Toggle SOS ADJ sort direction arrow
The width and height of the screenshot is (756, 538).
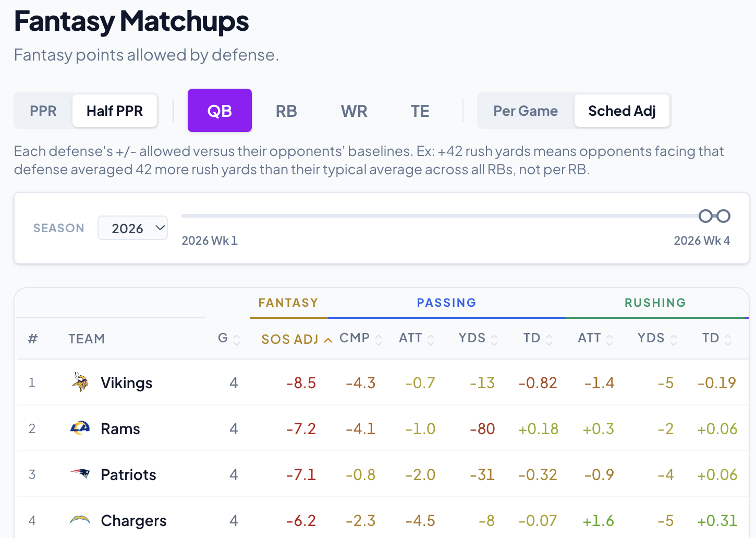coord(328,340)
